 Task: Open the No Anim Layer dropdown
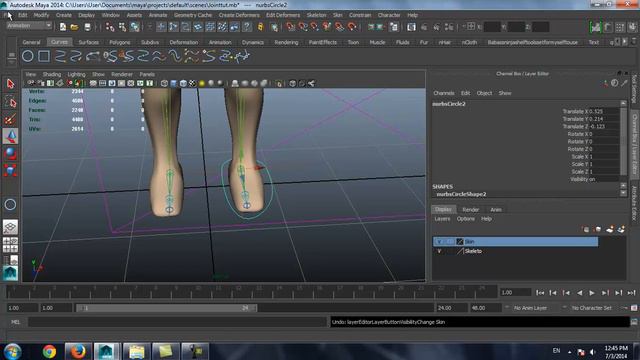[x=530, y=308]
